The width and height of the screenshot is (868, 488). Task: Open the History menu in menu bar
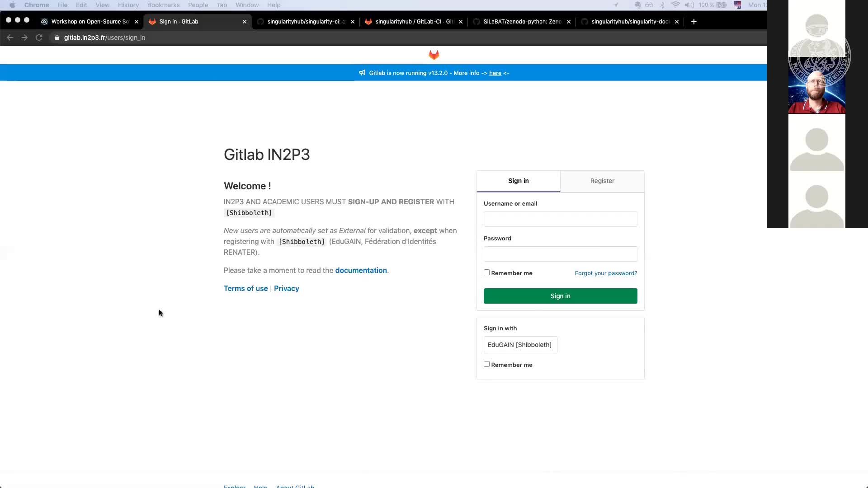coord(128,5)
